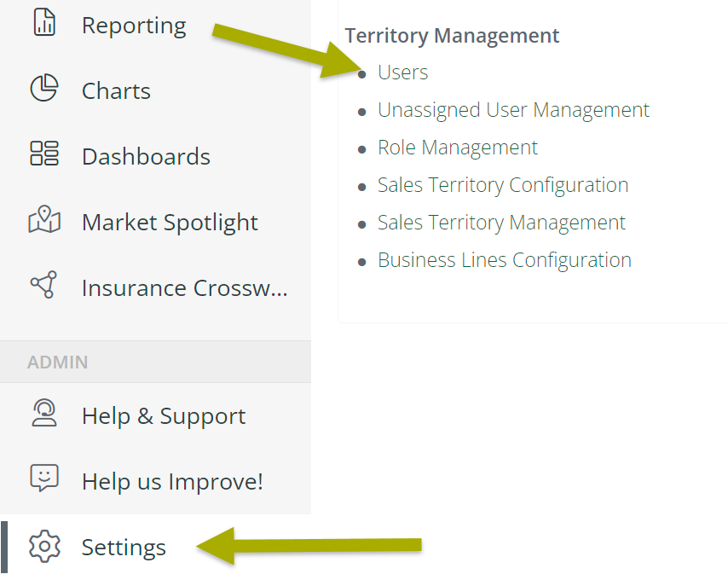Click the Reporting document icon

pos(44,22)
